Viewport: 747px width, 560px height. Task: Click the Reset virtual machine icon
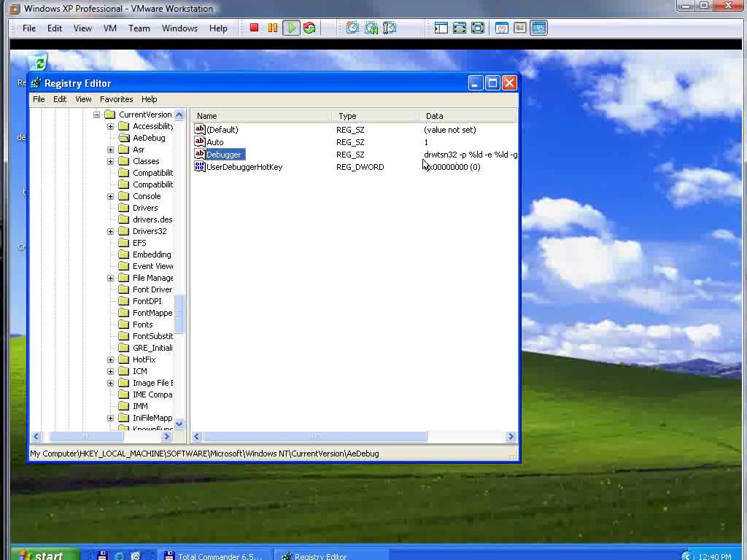click(x=309, y=28)
